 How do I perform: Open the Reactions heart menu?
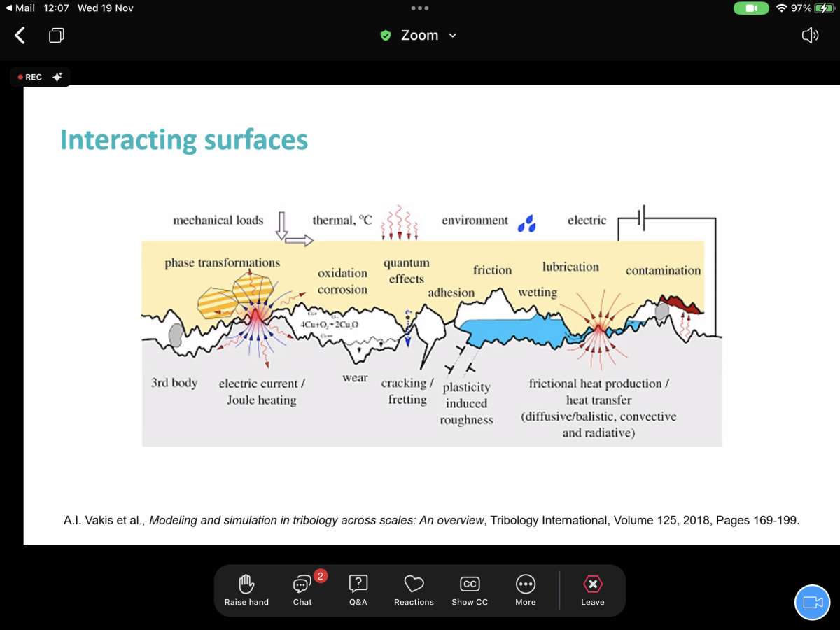click(x=414, y=590)
